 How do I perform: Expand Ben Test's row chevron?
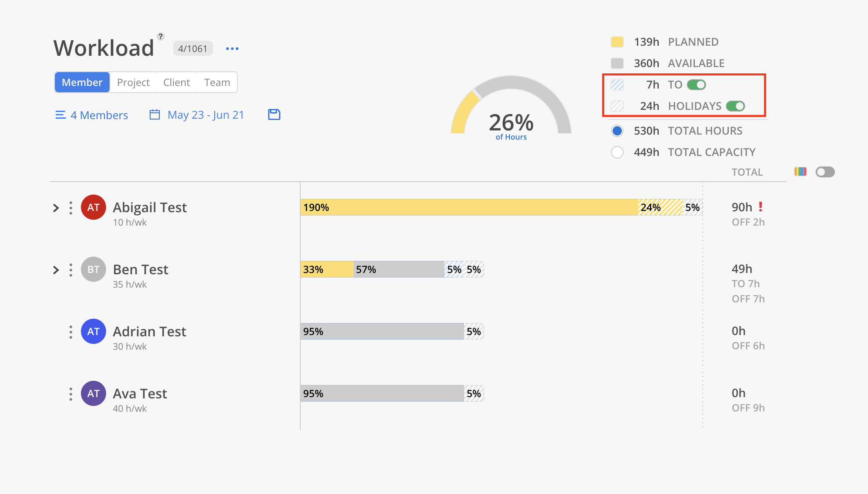coord(56,270)
